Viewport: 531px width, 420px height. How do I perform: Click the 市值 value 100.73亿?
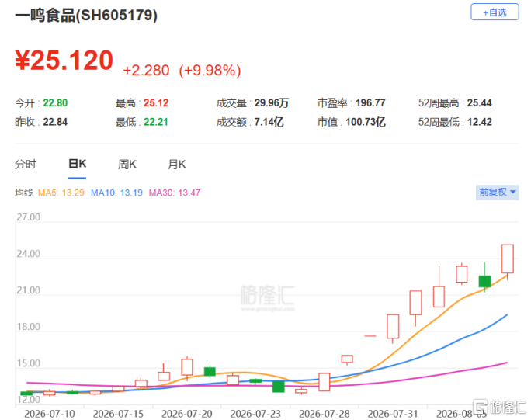click(366, 122)
